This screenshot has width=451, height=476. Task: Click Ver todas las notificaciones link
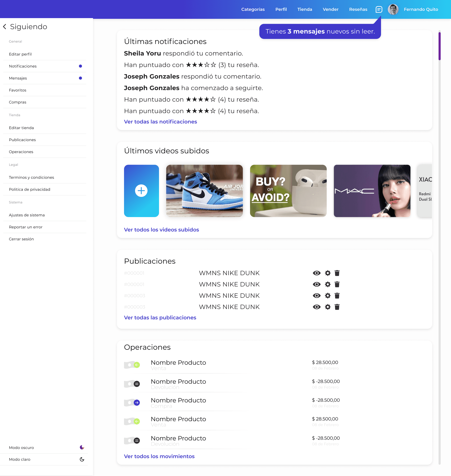pyautogui.click(x=160, y=122)
